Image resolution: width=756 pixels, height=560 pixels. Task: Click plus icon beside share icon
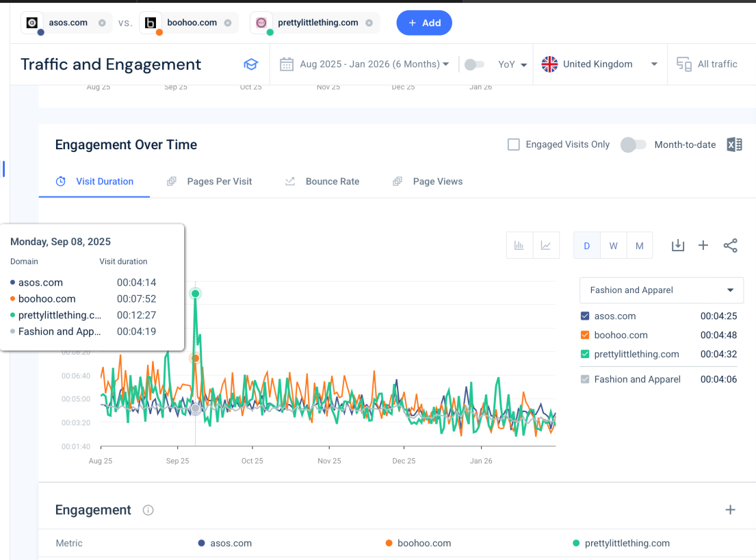click(x=703, y=246)
